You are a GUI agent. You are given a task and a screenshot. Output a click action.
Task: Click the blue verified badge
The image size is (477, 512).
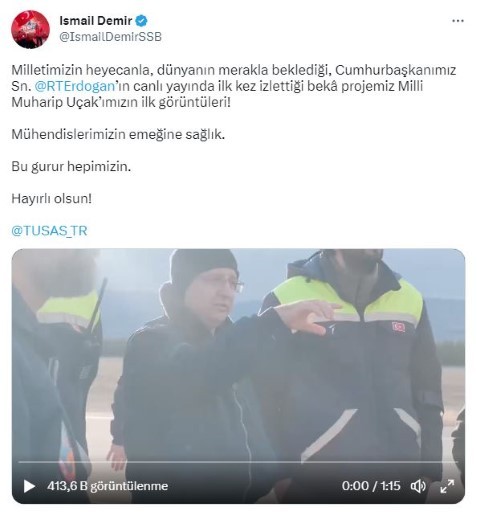coord(142,21)
